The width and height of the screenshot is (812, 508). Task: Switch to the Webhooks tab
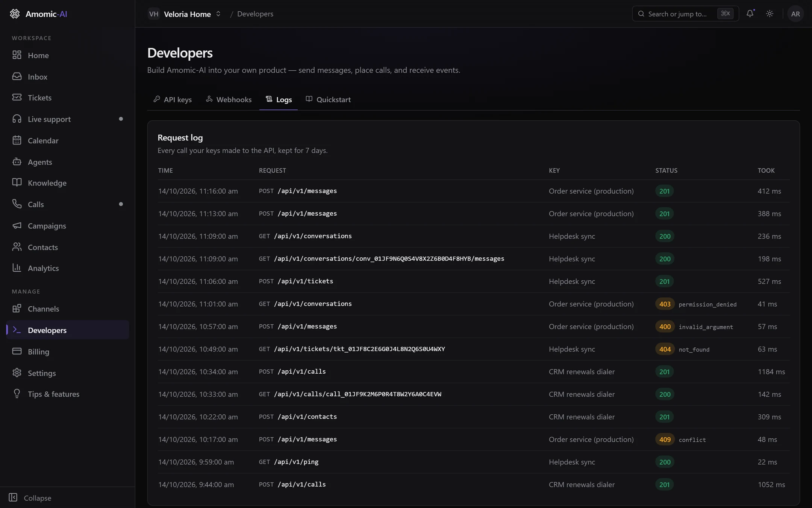pyautogui.click(x=229, y=99)
